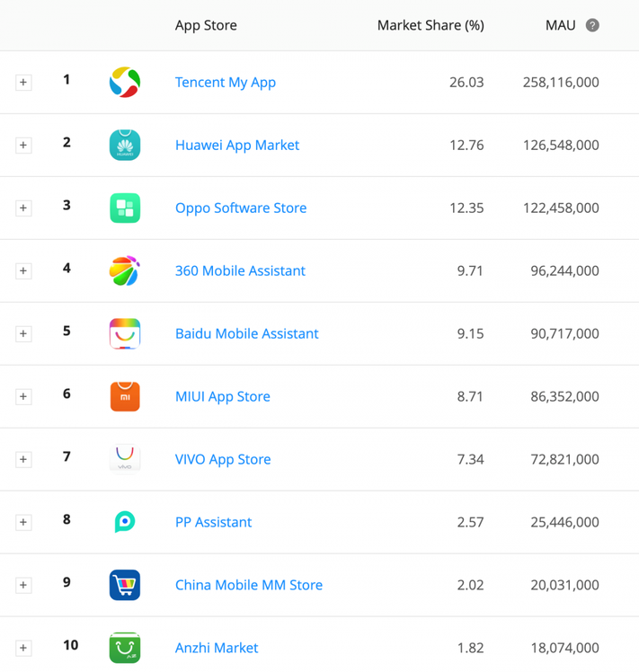Follow the PP Assistant link
Image resolution: width=639 pixels, height=672 pixels.
pyautogui.click(x=213, y=522)
